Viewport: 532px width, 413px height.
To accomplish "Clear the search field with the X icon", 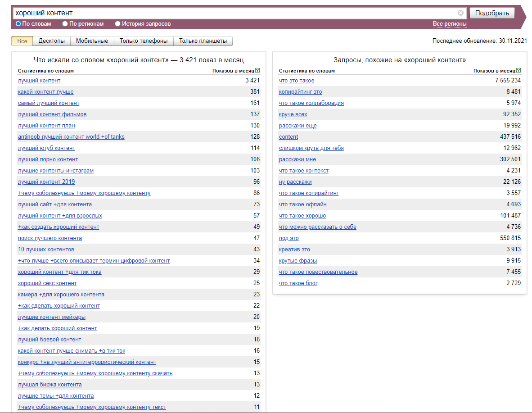I will pyautogui.click(x=460, y=13).
